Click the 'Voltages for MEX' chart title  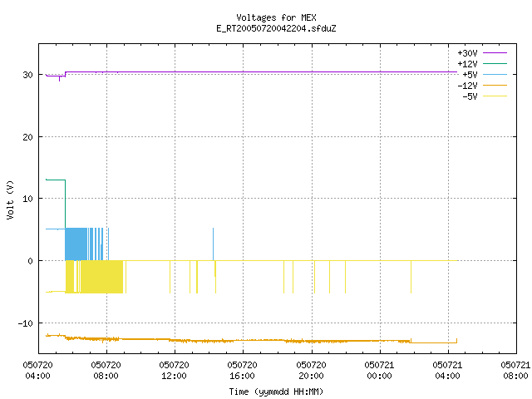click(x=276, y=17)
